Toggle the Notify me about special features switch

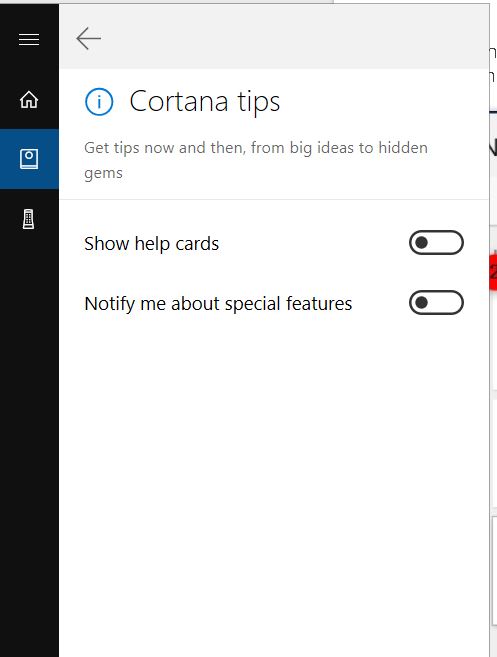pos(436,303)
